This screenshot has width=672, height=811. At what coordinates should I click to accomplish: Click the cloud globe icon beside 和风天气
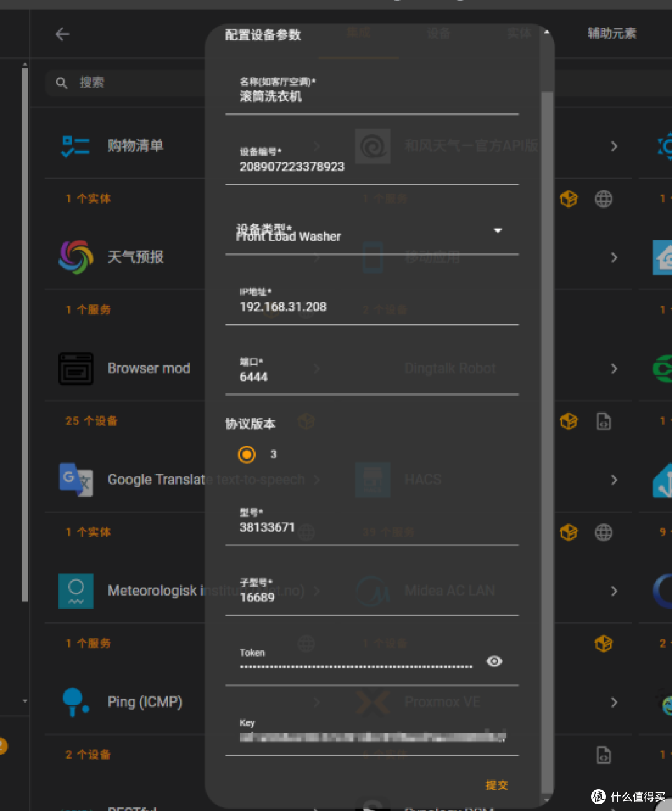(604, 199)
